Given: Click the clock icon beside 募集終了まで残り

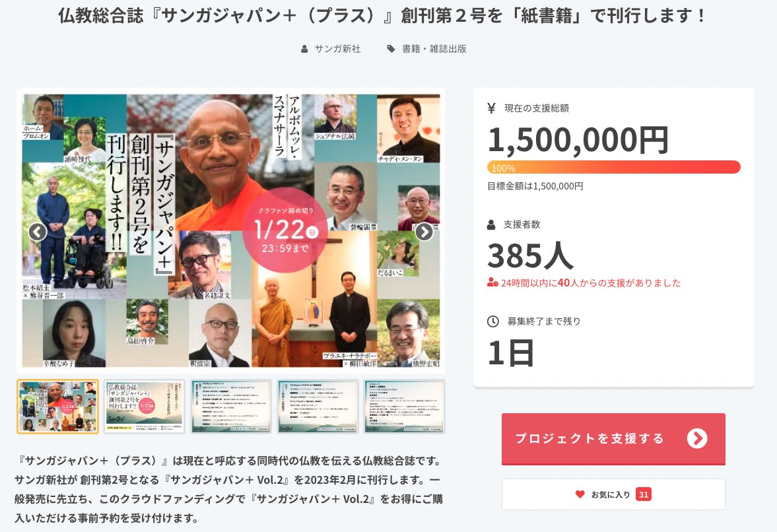Looking at the screenshot, I should pyautogui.click(x=492, y=321).
